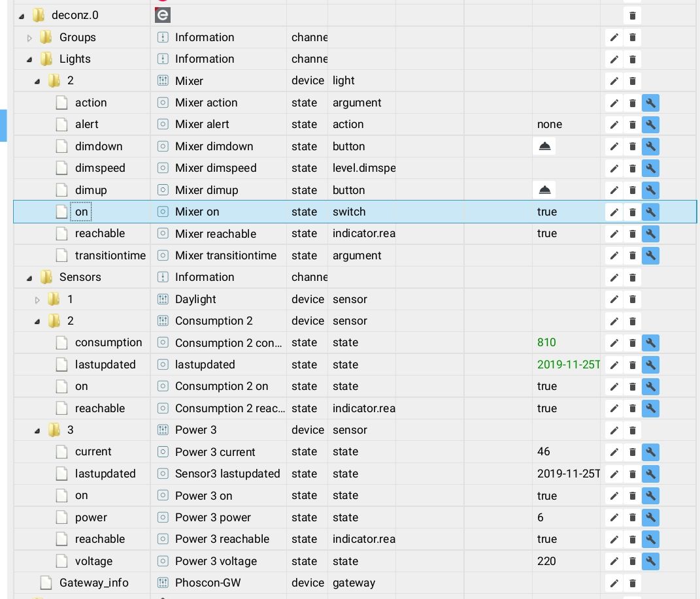This screenshot has width=700, height=599.
Task: Click the deconz adapter logo icon
Action: click(163, 15)
